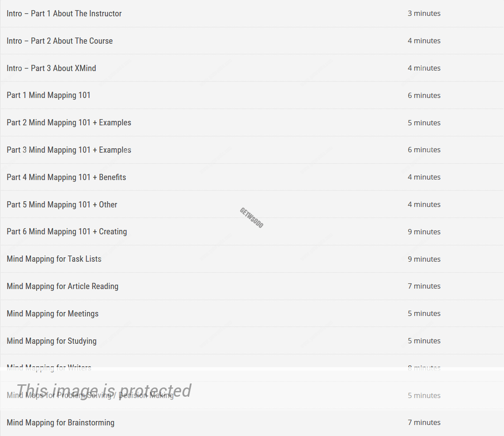The image size is (504, 436).
Task: Choose Part 3 Mind Mapping 101 + Examples
Action: point(69,150)
